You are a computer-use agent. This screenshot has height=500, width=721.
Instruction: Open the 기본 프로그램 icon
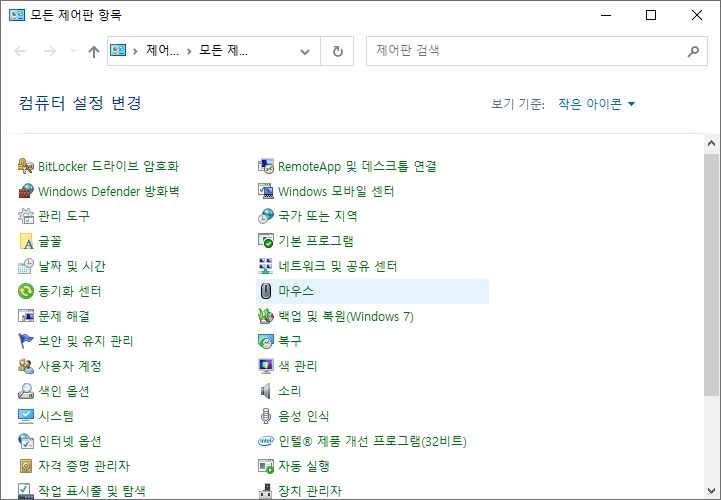[266, 241]
